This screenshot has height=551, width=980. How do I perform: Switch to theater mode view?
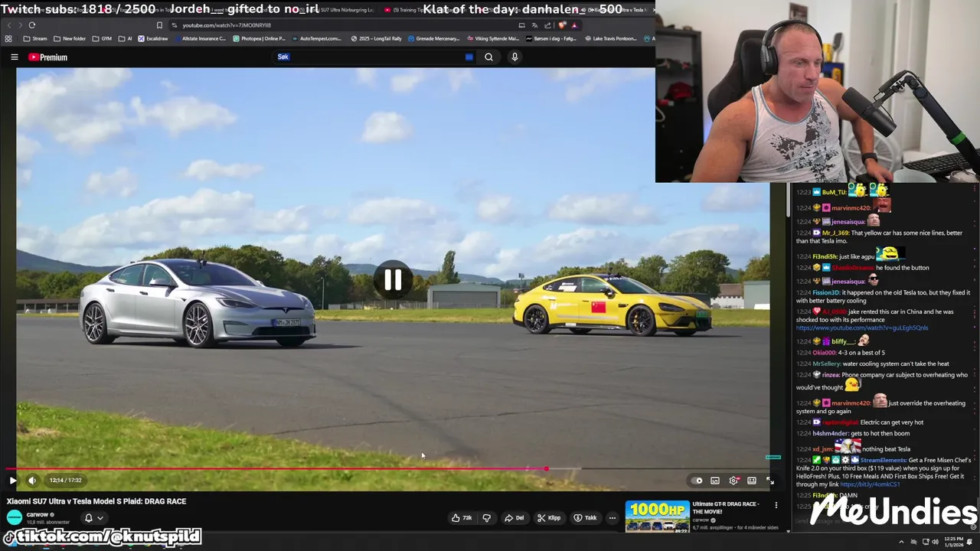point(752,481)
